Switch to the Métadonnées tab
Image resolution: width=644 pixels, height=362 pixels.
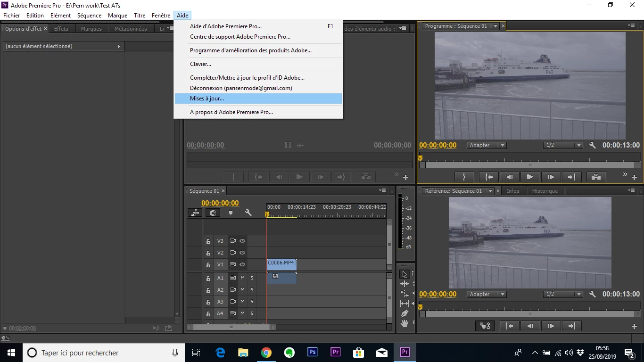[x=131, y=29]
